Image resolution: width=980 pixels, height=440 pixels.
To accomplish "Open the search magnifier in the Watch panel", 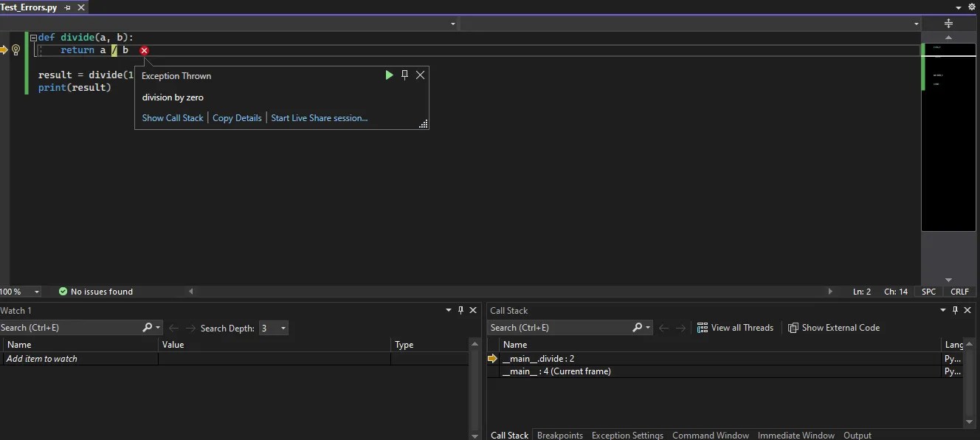I will [147, 327].
